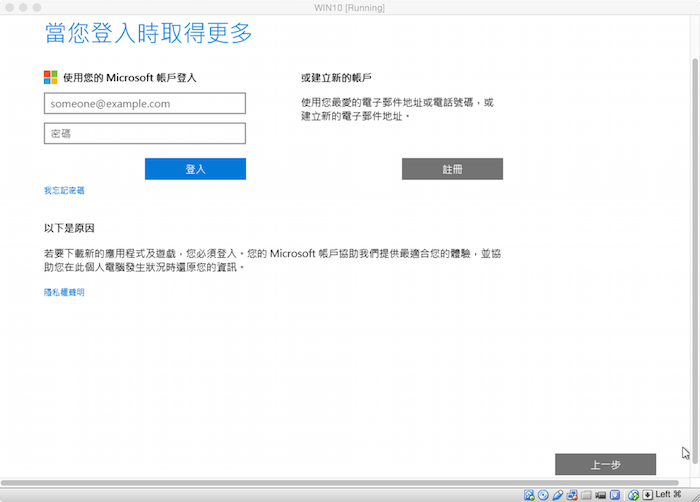Image resolution: width=700 pixels, height=502 pixels.
Task: Click the 以下是原因 heading text
Action: point(69,228)
